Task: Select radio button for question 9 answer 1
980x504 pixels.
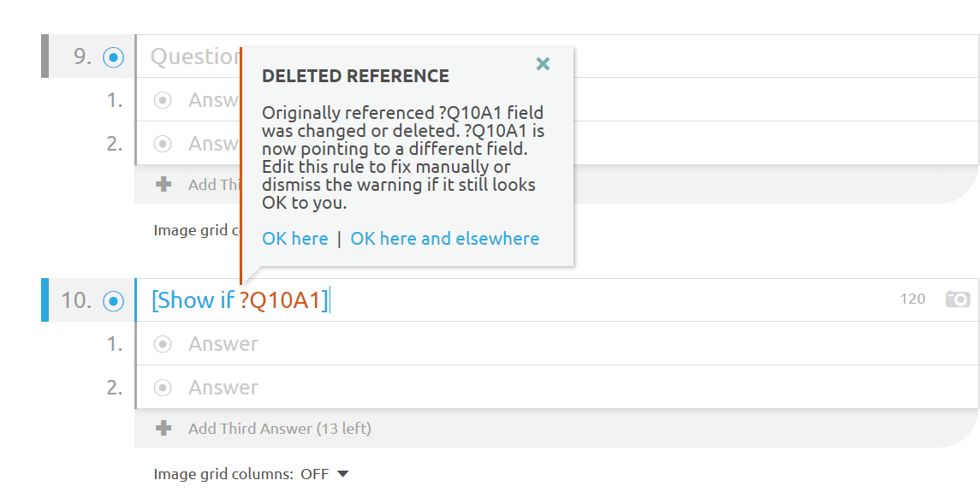Action: tap(163, 100)
